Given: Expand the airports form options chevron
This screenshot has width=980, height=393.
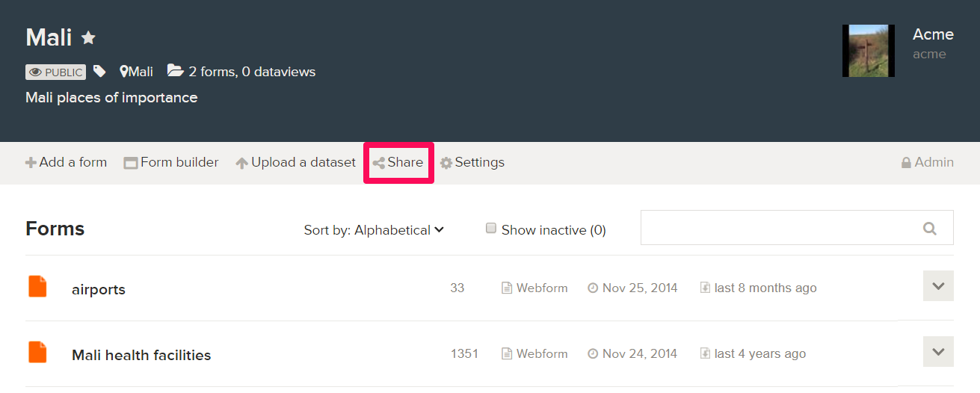Looking at the screenshot, I should (938, 286).
